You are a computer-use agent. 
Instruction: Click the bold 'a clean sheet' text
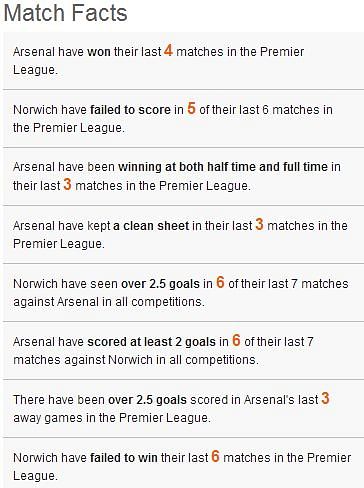(151, 226)
